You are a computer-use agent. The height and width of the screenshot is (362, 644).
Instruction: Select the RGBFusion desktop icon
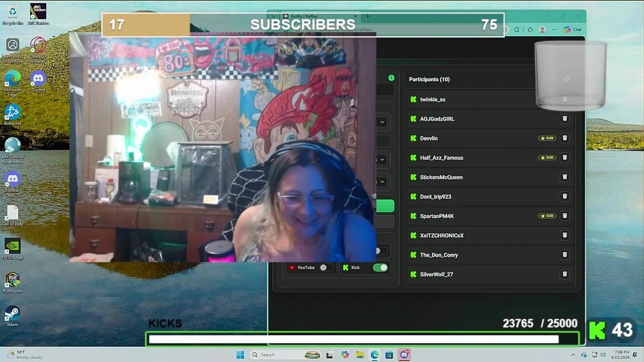coord(13,283)
